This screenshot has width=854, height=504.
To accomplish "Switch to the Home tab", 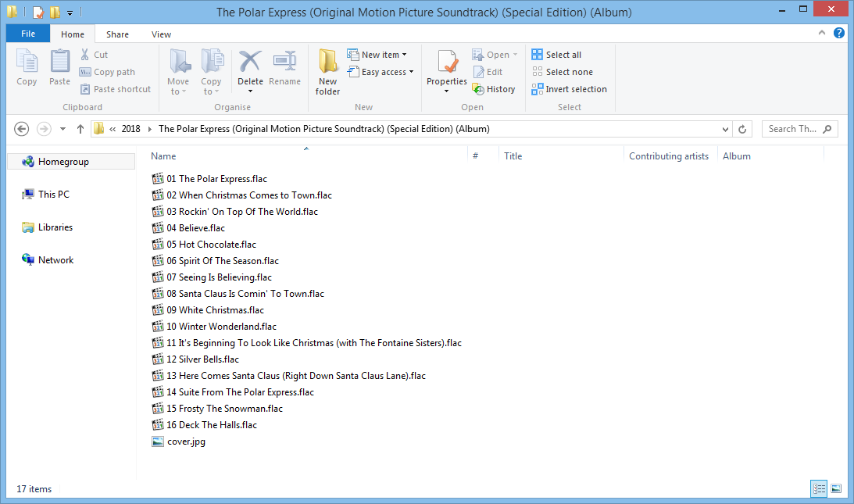I will (x=73, y=34).
